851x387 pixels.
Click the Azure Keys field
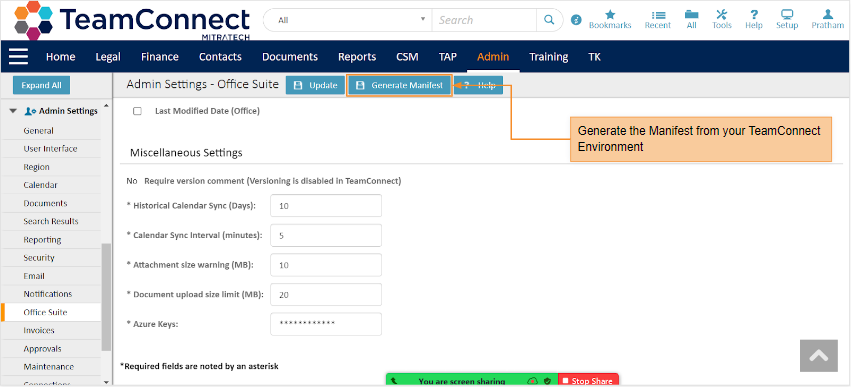click(326, 324)
